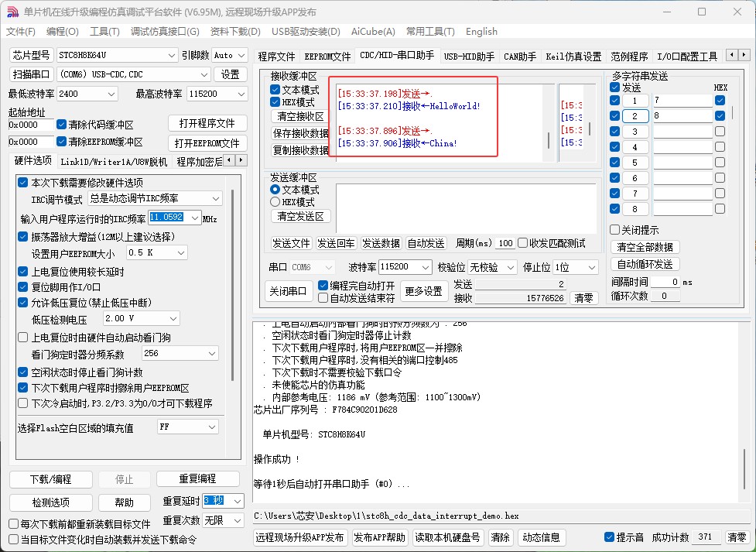The height and width of the screenshot is (552, 756).
Task: Switch to the USB-HID助手 tab
Action: click(x=470, y=57)
